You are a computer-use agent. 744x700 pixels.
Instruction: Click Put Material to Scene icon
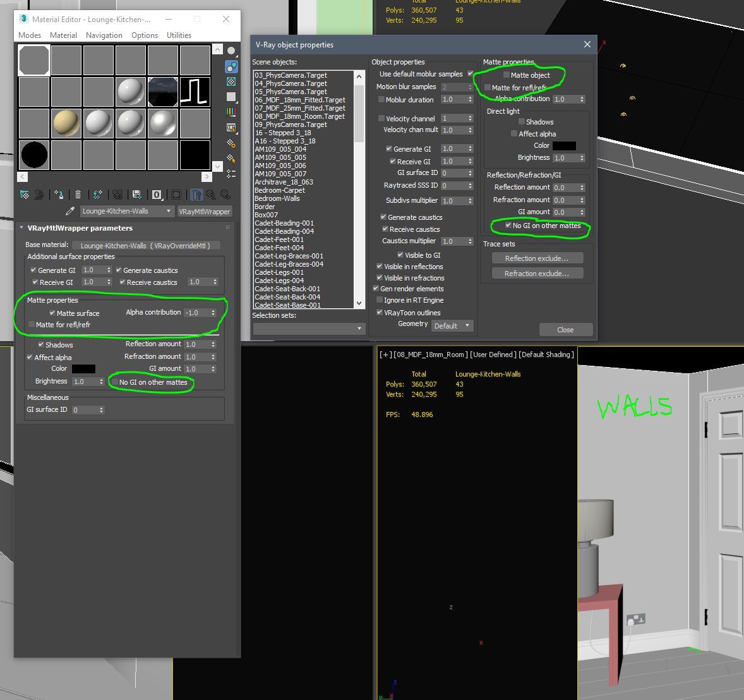(39, 195)
